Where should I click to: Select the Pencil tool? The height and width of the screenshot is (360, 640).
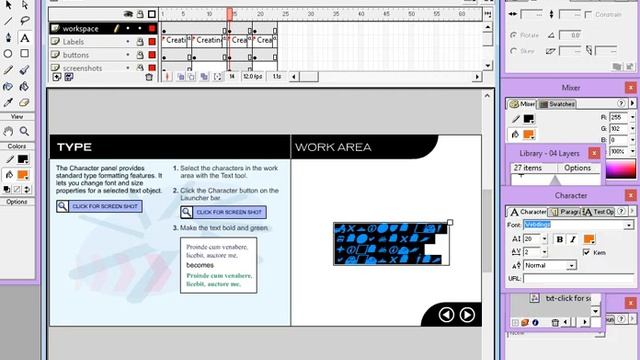8,70
